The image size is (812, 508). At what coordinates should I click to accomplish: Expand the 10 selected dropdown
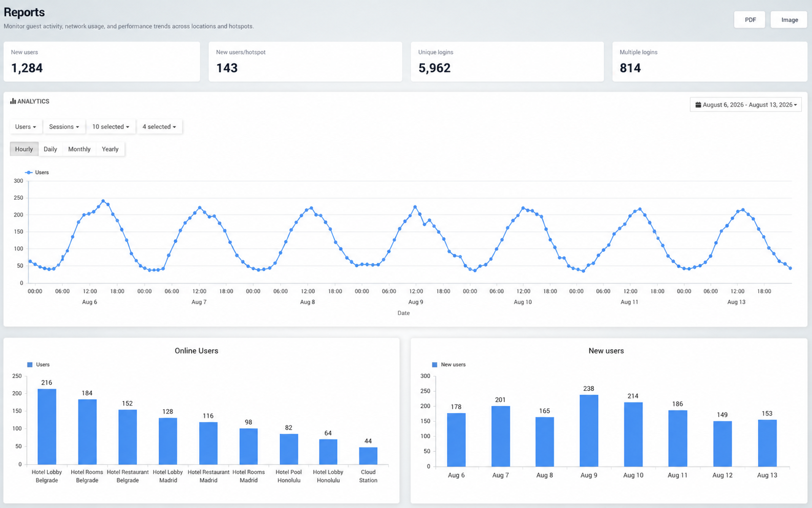[111, 126]
